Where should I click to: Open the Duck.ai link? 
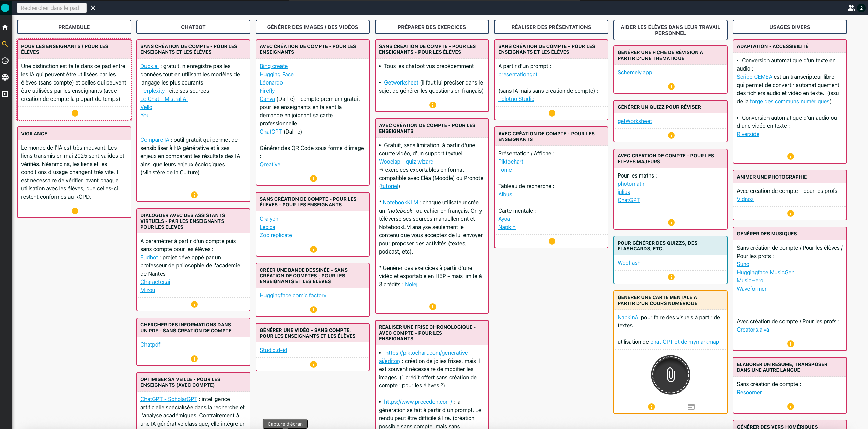point(150,66)
